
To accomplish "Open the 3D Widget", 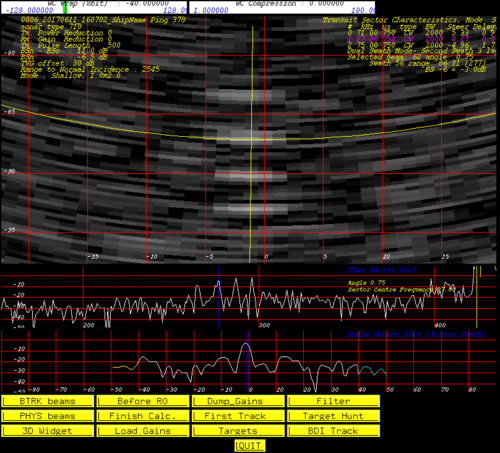I will [x=47, y=431].
